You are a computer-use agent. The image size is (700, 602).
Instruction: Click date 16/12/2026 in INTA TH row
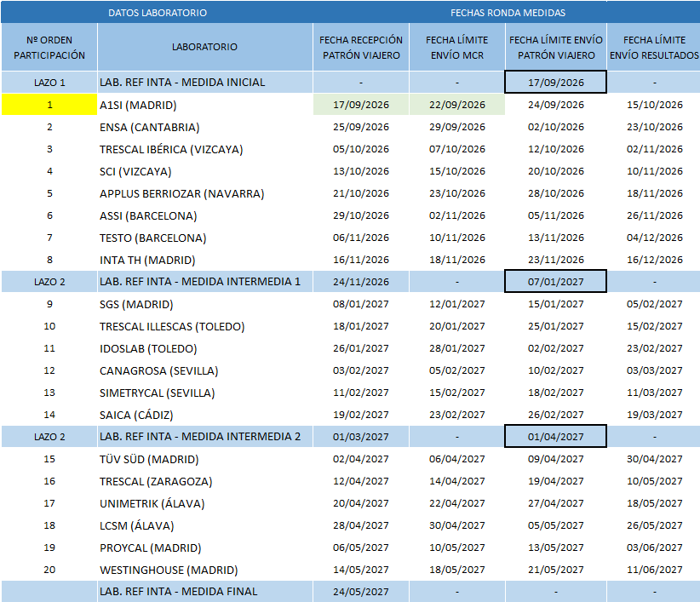click(654, 260)
